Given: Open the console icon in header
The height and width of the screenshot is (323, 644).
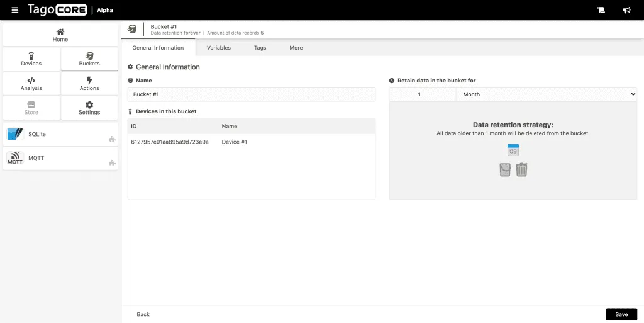Looking at the screenshot, I should tap(601, 10).
